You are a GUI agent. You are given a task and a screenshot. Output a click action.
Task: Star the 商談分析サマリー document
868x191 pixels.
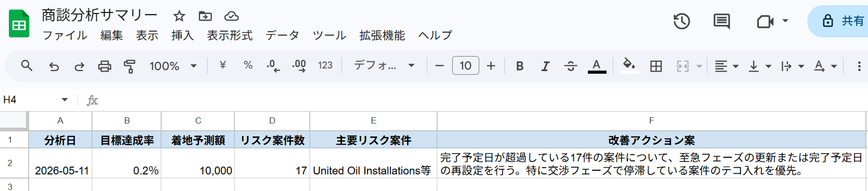(x=179, y=16)
